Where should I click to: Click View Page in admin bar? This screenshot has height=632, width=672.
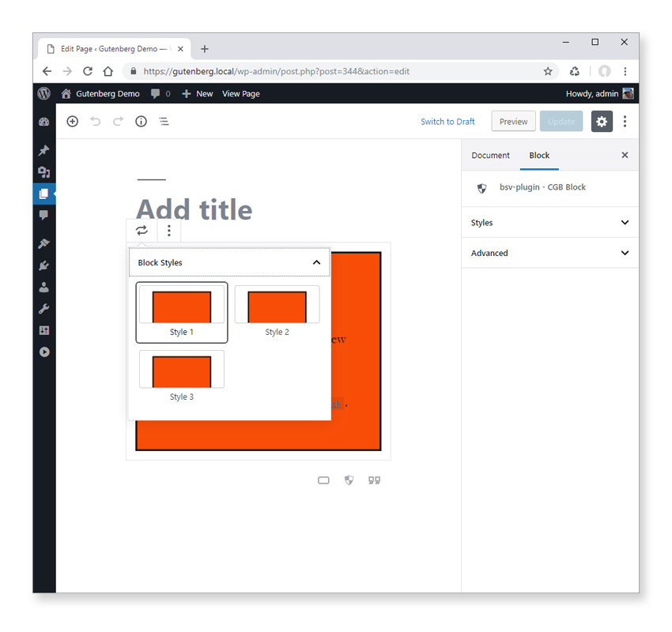click(x=241, y=93)
